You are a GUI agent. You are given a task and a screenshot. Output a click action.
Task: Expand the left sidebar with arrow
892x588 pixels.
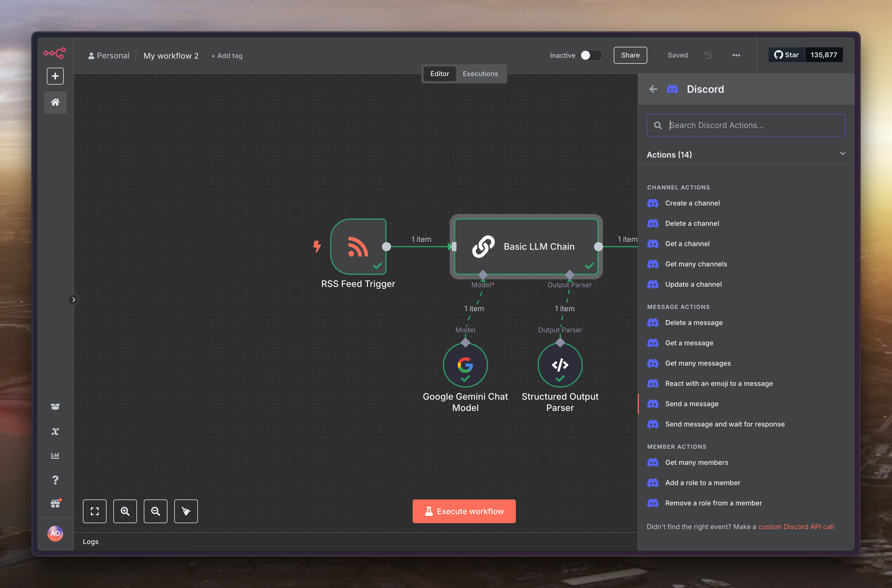(x=74, y=300)
